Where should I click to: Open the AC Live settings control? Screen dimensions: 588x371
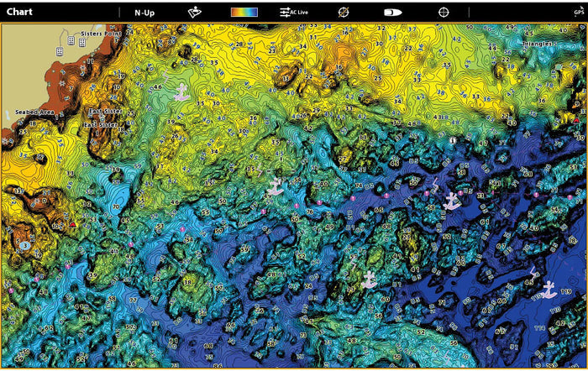[x=294, y=13]
